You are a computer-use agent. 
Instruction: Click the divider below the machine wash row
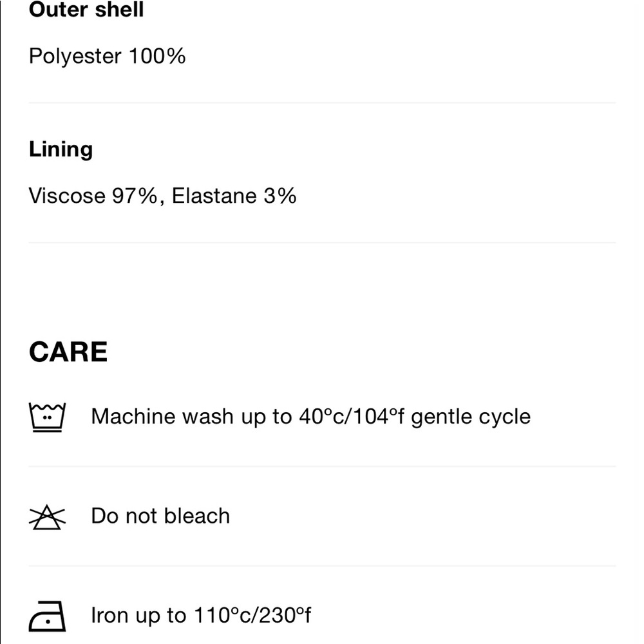click(x=323, y=466)
